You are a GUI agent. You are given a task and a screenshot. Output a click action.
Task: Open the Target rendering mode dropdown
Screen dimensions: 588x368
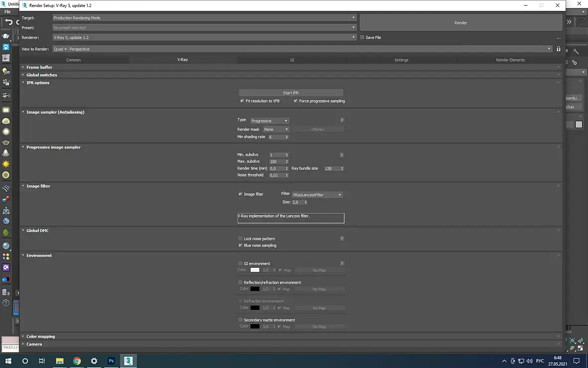click(x=204, y=17)
